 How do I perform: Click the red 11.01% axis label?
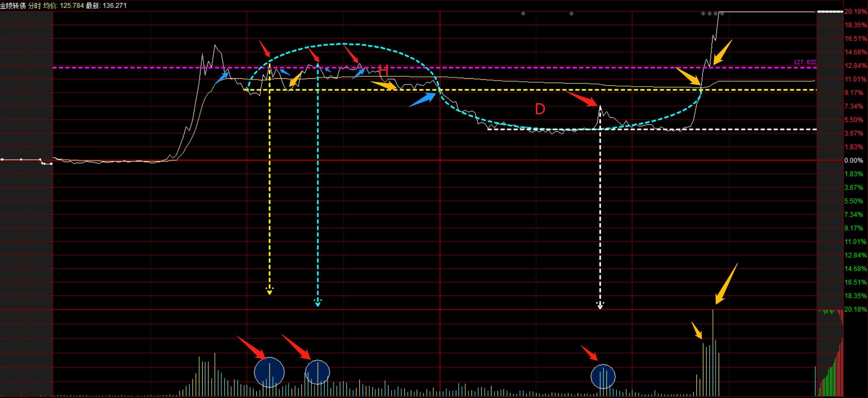(x=855, y=79)
